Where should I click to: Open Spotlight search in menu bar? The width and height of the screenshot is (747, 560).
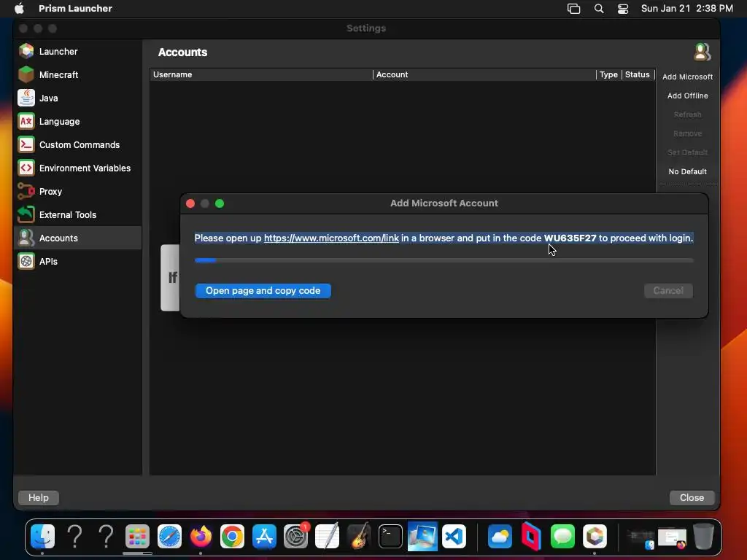coord(599,9)
